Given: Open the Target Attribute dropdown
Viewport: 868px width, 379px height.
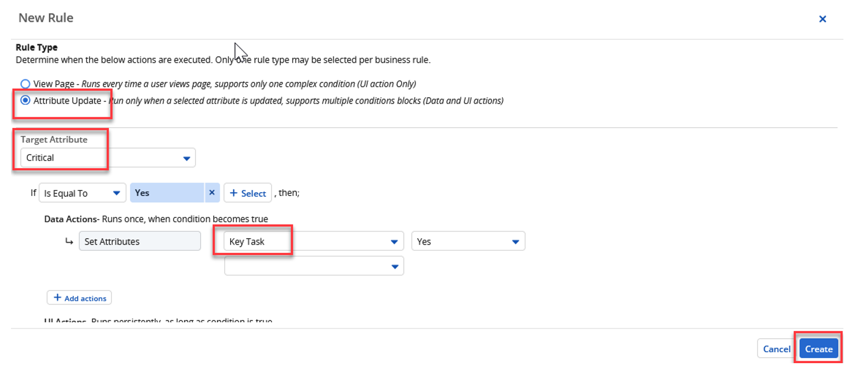Looking at the screenshot, I should (108, 158).
